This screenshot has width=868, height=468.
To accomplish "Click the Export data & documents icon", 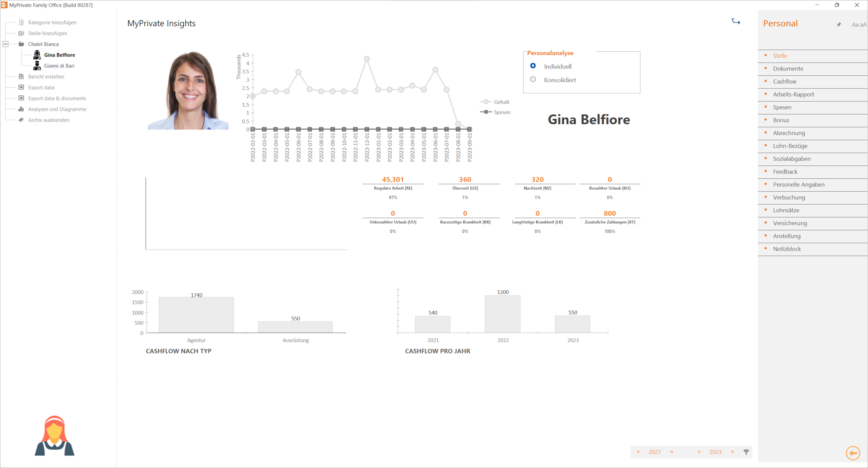I will [21, 98].
